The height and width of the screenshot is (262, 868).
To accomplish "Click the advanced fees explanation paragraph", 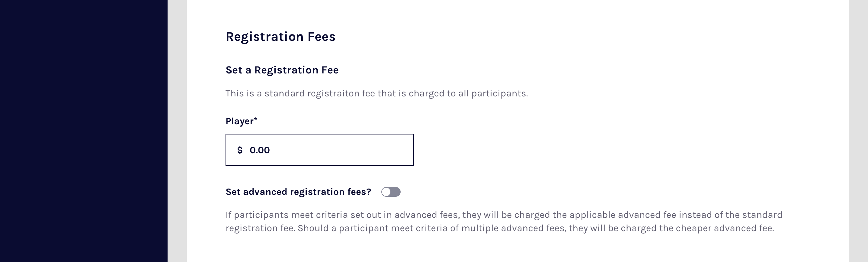I will tap(504, 222).
